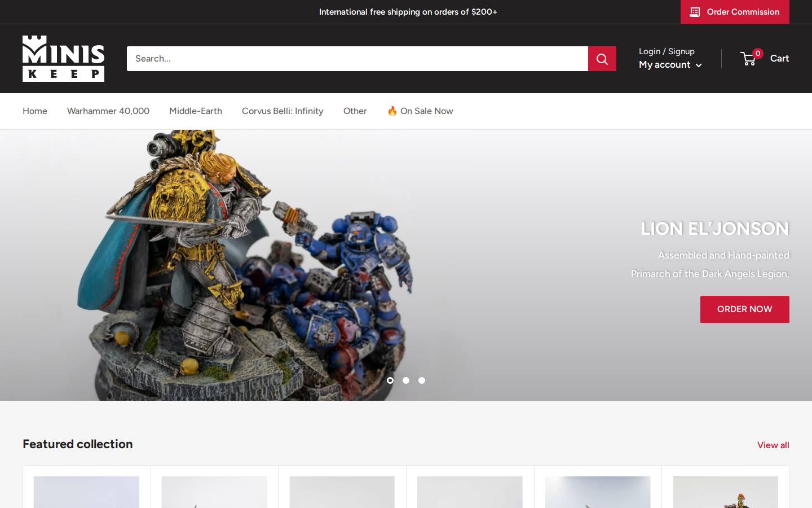Image resolution: width=812 pixels, height=508 pixels.
Task: Open the shopping cart icon
Action: (x=748, y=59)
